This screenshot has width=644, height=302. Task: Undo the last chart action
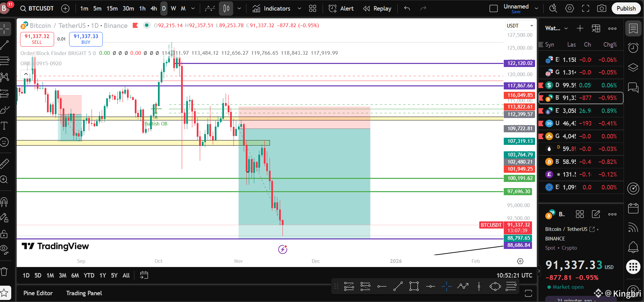point(407,9)
